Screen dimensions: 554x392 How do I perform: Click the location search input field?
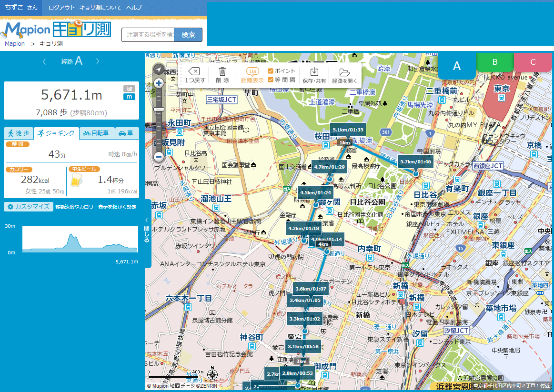pos(148,35)
